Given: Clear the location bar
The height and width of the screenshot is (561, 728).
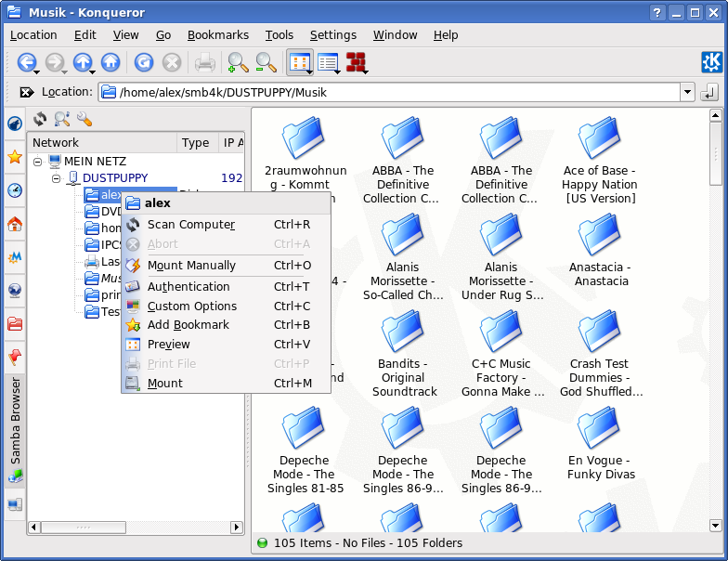Looking at the screenshot, I should (27, 93).
